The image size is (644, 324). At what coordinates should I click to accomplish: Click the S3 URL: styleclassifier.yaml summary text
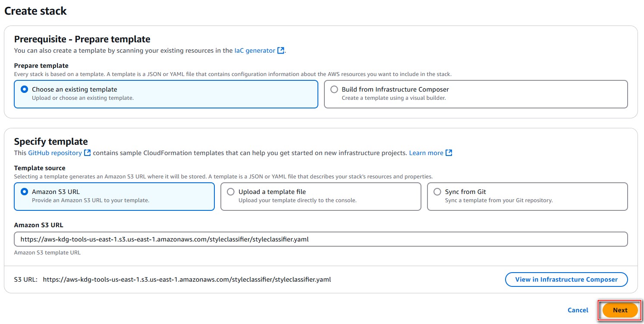pyautogui.click(x=173, y=280)
